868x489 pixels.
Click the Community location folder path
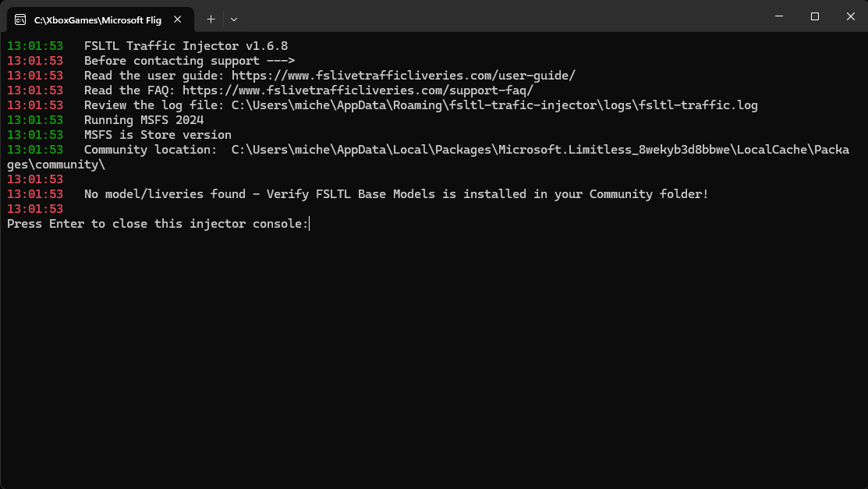coord(428,157)
